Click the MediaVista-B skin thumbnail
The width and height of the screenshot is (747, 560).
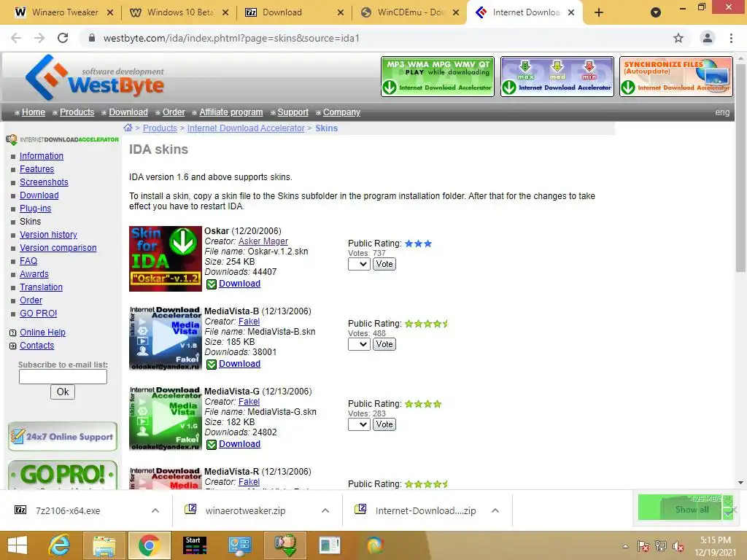point(166,338)
